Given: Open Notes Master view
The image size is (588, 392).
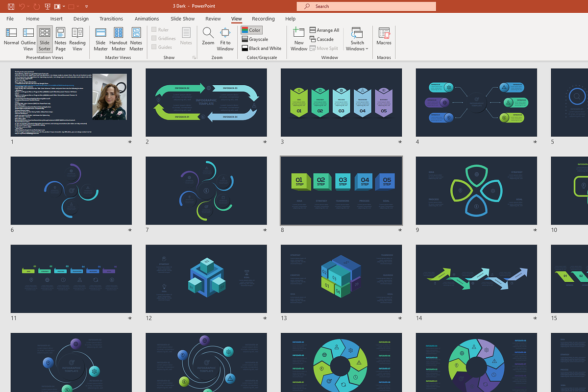Looking at the screenshot, I should click(136, 39).
